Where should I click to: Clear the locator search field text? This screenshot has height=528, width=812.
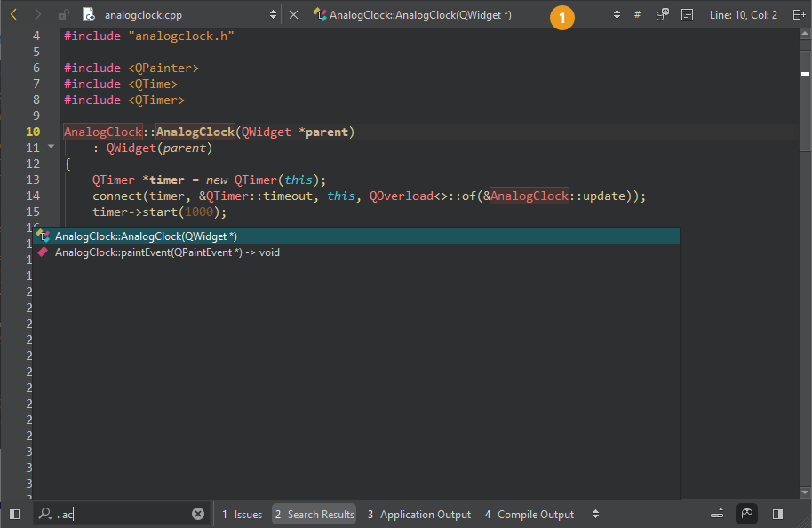coord(198,514)
